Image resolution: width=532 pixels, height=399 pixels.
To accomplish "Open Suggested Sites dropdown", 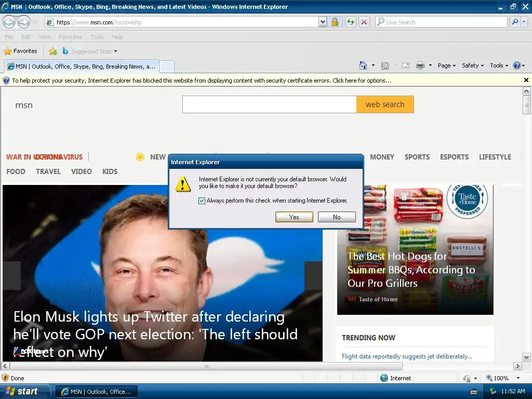I will click(90, 51).
